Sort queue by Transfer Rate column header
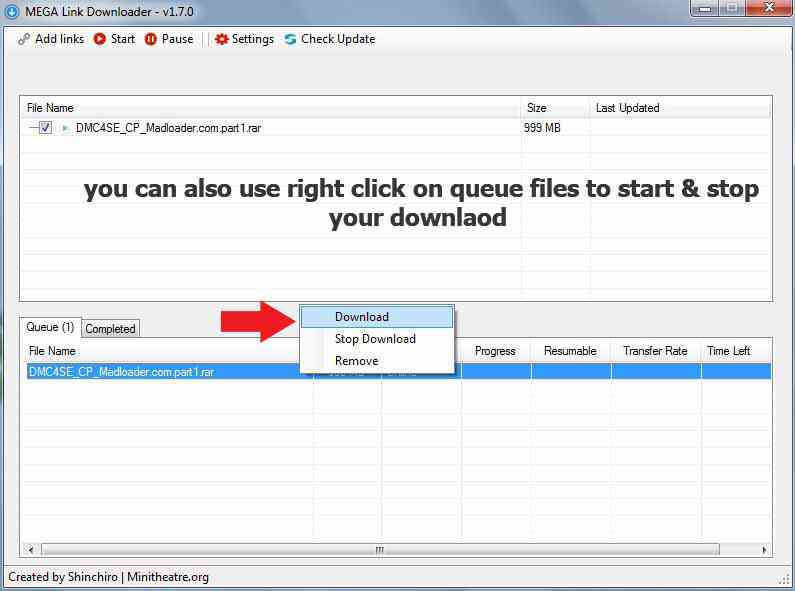Image resolution: width=795 pixels, height=591 pixels. (655, 351)
